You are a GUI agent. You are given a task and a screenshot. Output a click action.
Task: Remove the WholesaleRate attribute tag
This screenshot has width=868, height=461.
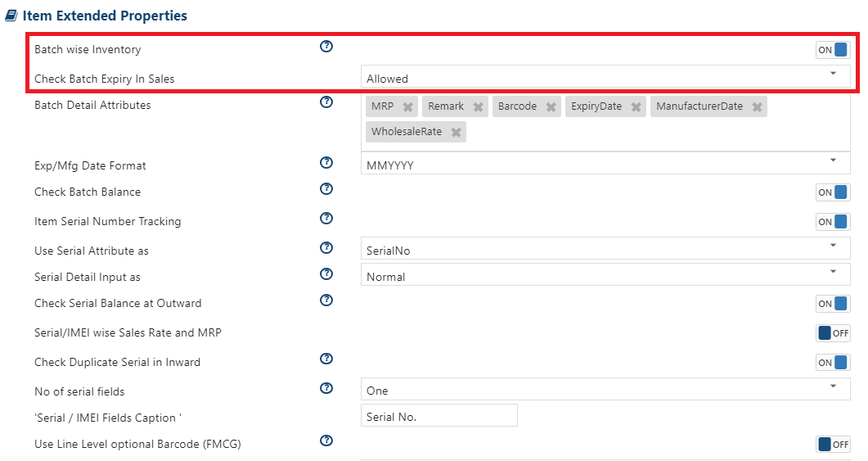456,133
